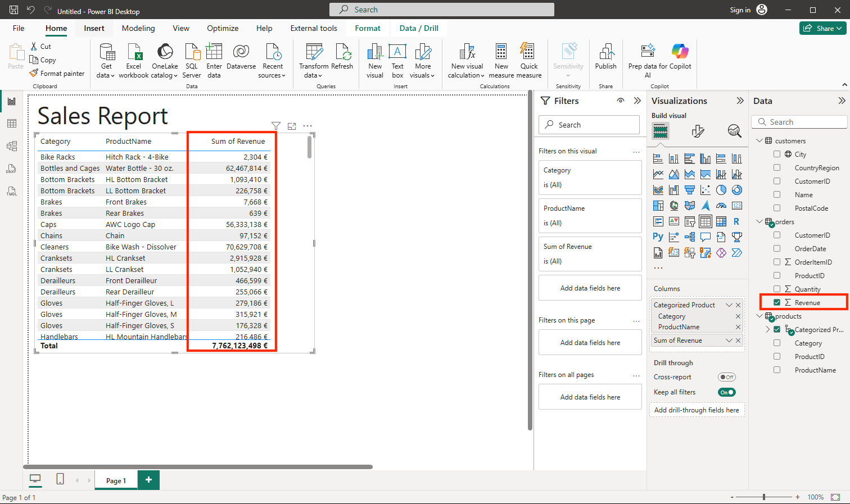Choose the card visual with 123
This screenshot has width=850, height=504.
click(737, 206)
